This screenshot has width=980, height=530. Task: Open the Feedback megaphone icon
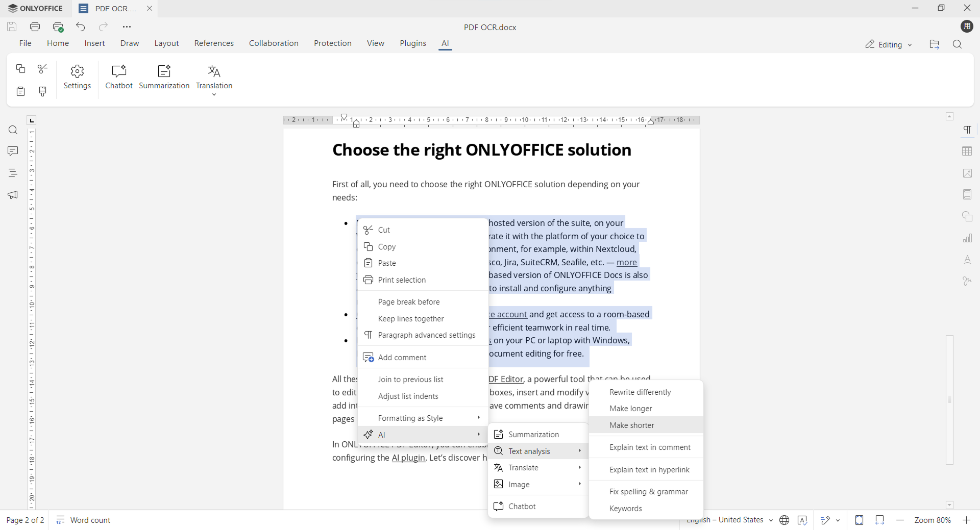point(13,195)
